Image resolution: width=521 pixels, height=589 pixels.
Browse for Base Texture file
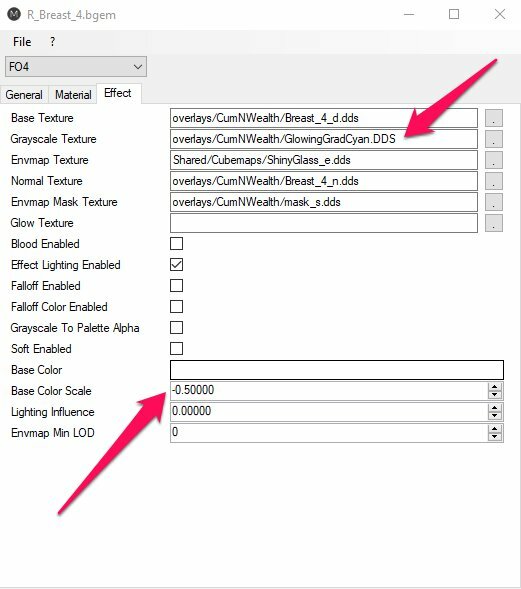coord(494,118)
